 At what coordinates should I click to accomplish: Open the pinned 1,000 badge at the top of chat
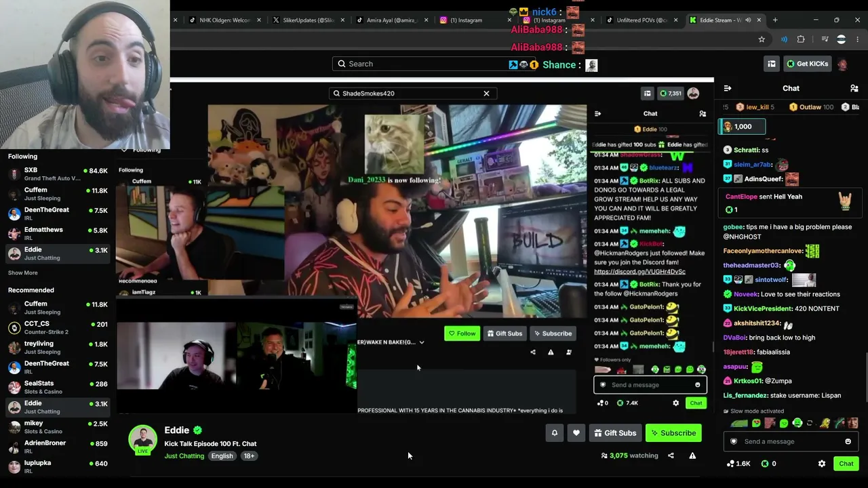tap(743, 126)
